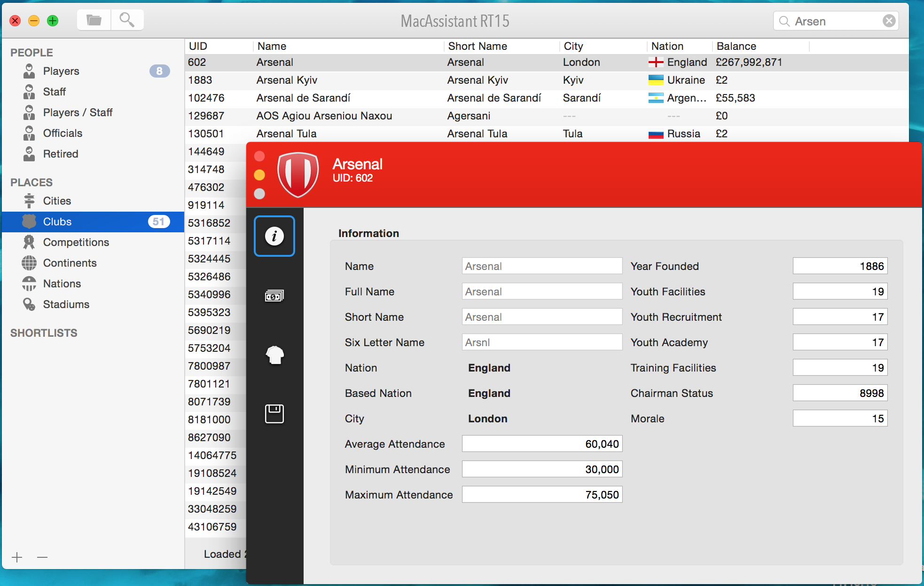
Task: Clear the Arsen search field
Action: pos(889,21)
